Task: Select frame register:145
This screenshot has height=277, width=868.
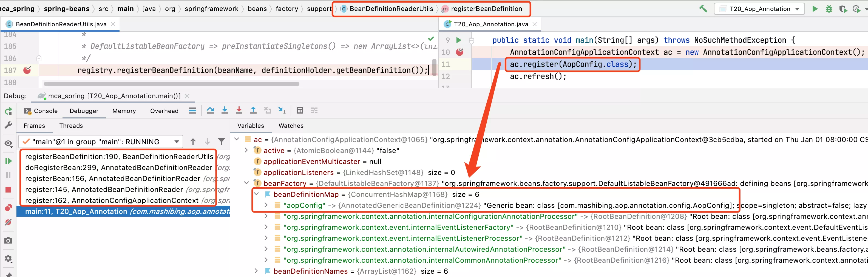Action: coord(123,190)
